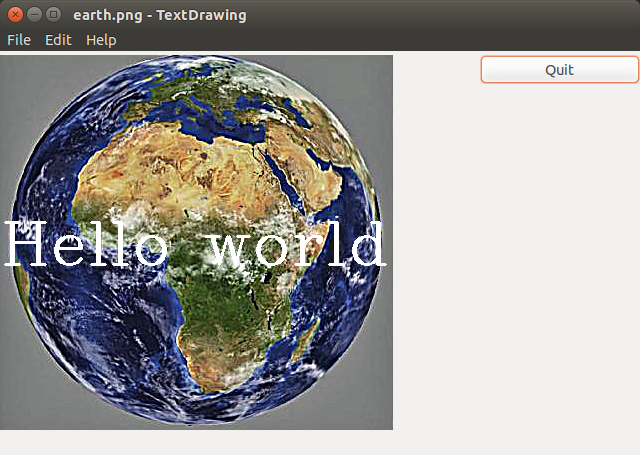Open the Help menu
This screenshot has width=640, height=455.
click(101, 40)
